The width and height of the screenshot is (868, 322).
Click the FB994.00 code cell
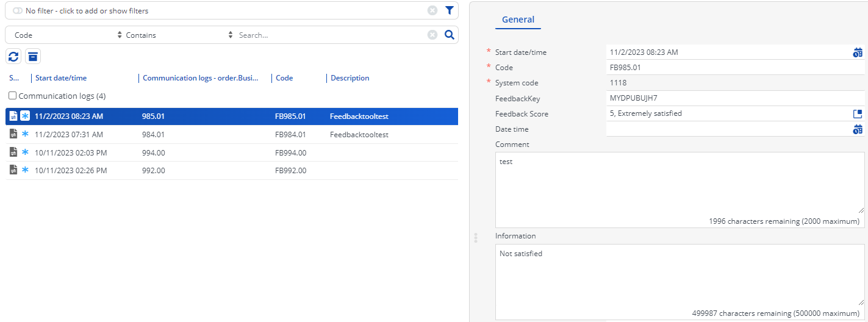tap(290, 152)
